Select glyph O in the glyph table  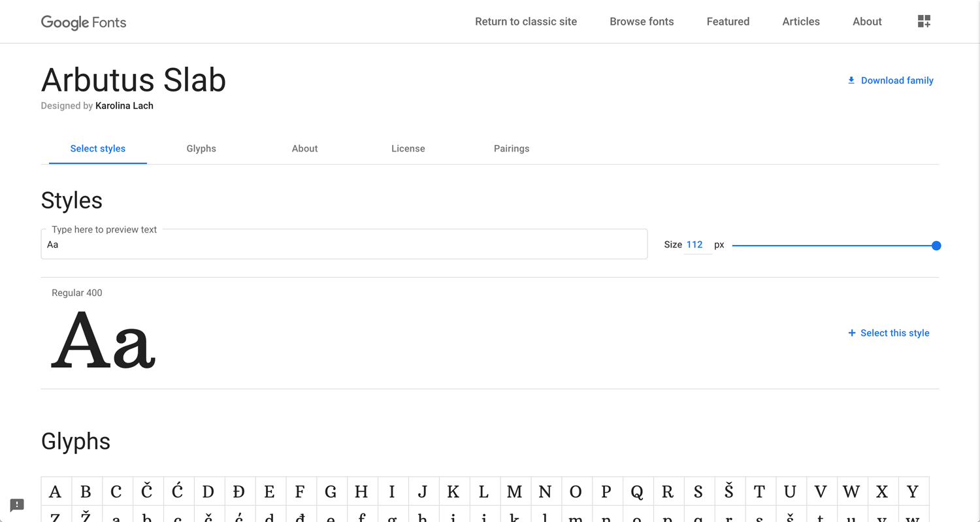tap(577, 491)
